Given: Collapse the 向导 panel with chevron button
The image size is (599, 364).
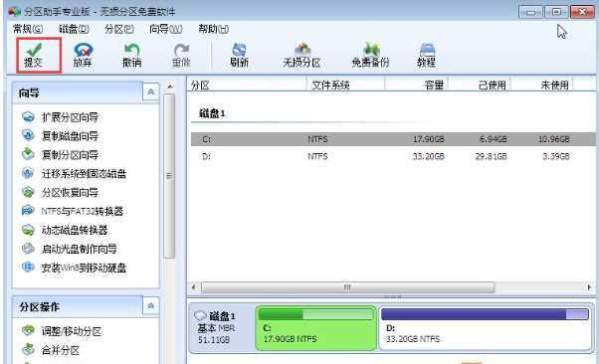Looking at the screenshot, I should coord(151,91).
